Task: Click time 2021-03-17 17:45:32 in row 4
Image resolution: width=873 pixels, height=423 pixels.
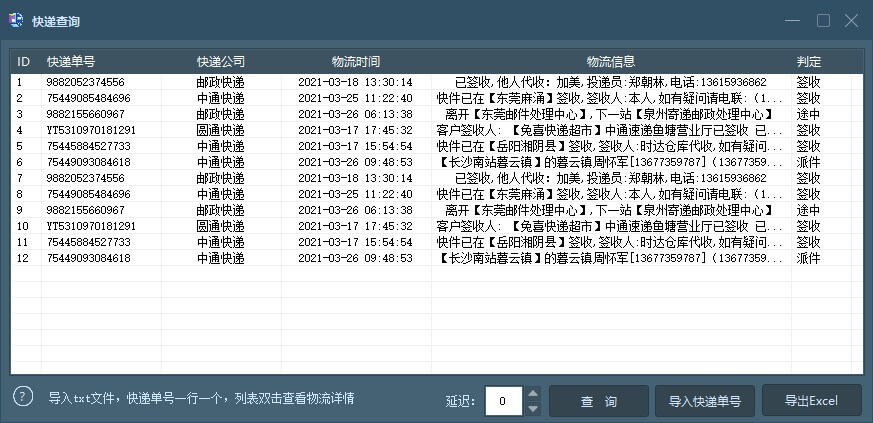Action: 355,130
